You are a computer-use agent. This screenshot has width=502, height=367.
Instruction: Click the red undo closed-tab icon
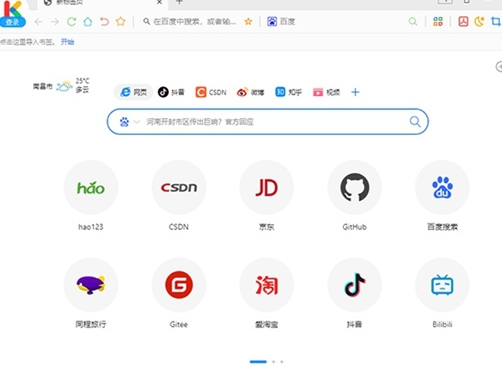[x=104, y=22]
